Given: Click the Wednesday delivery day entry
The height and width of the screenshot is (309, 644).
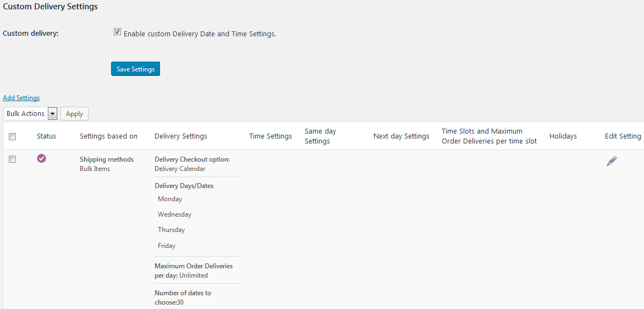Looking at the screenshot, I should [x=174, y=214].
